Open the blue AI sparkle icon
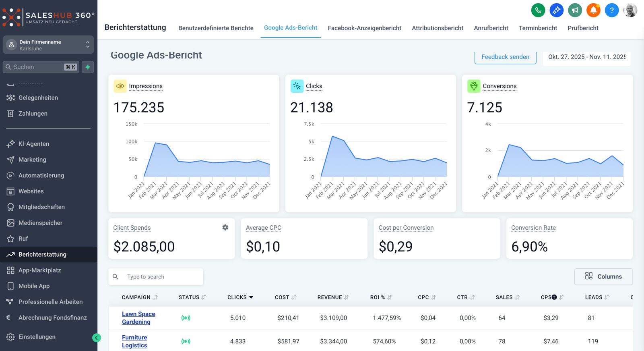 tap(557, 10)
